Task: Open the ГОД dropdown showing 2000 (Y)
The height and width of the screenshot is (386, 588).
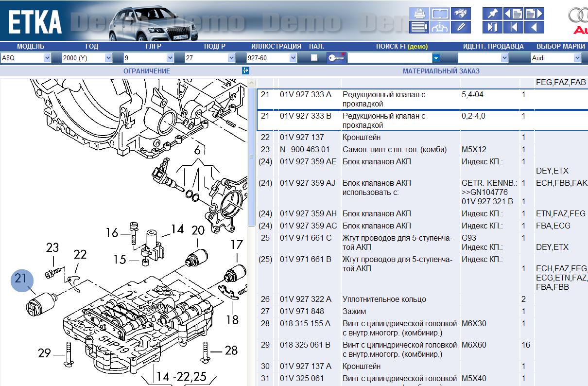Action: pyautogui.click(x=87, y=58)
